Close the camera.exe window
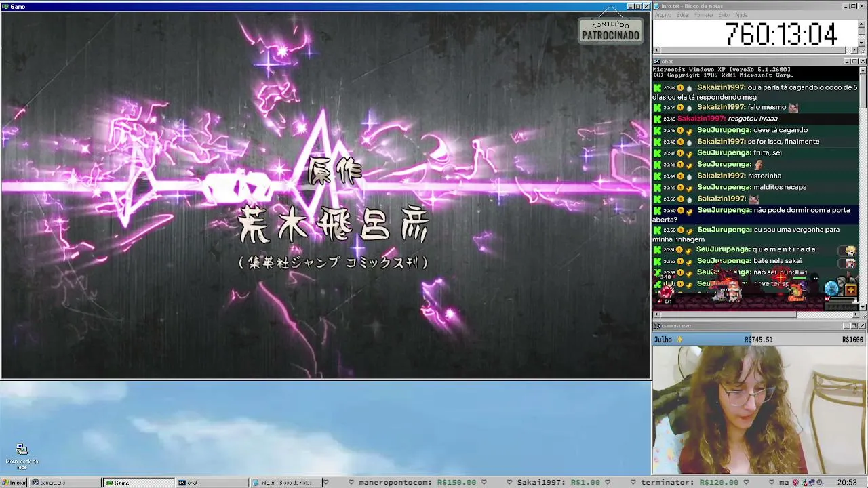 tap(863, 326)
